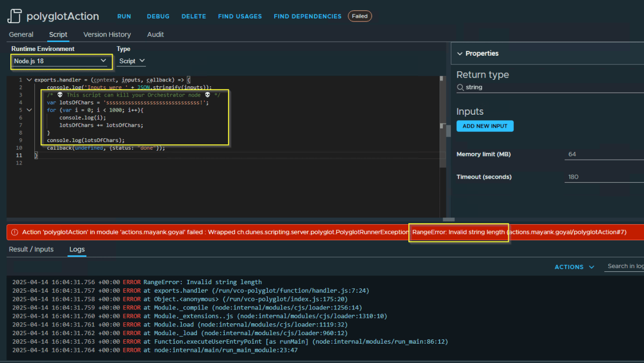
Task: Click the red error alert icon
Action: point(14,232)
